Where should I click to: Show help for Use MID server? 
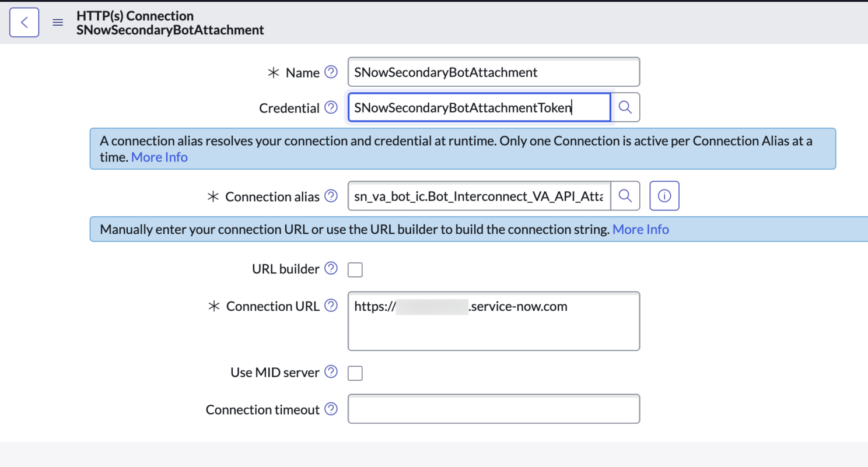click(331, 372)
